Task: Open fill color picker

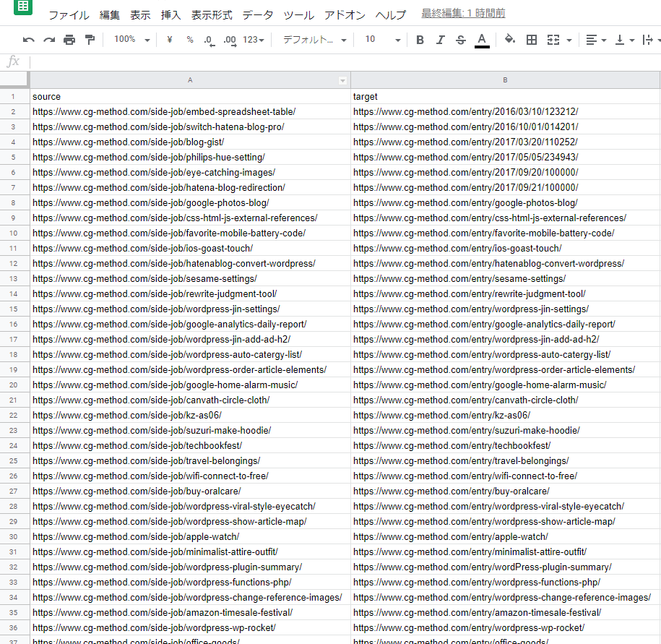Action: [x=510, y=40]
